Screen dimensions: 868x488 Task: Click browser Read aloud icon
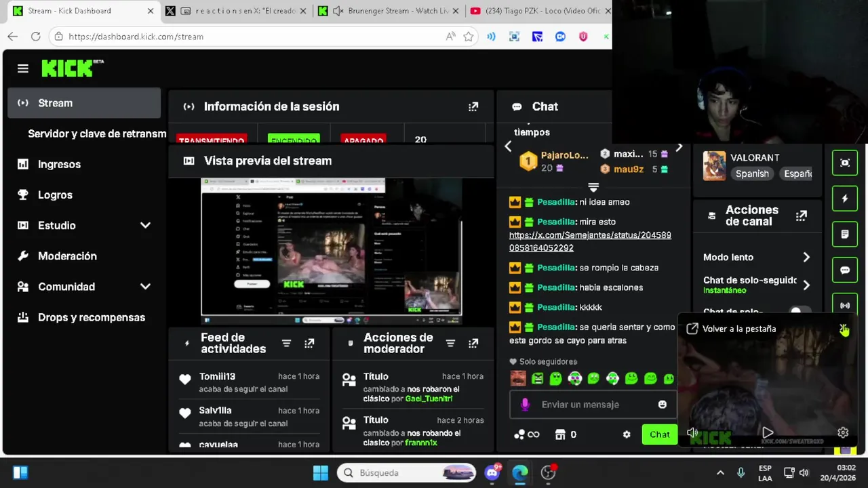[450, 37]
